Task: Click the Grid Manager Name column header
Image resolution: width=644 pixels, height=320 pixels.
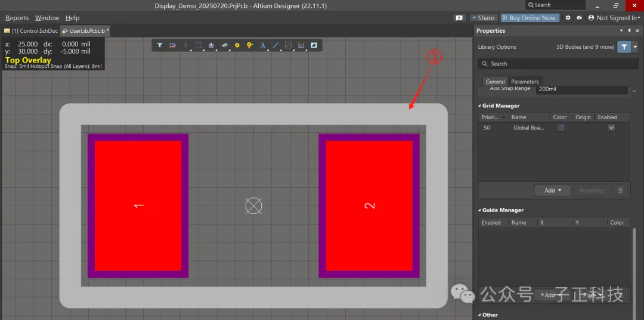Action: pyautogui.click(x=529, y=117)
